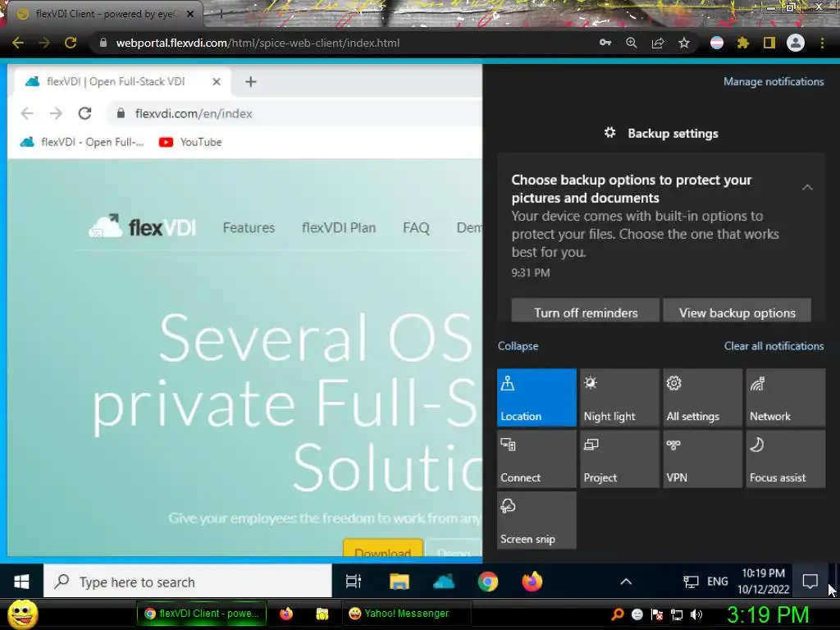Toggle the Location quick action tile
The width and height of the screenshot is (840, 630).
tap(536, 398)
